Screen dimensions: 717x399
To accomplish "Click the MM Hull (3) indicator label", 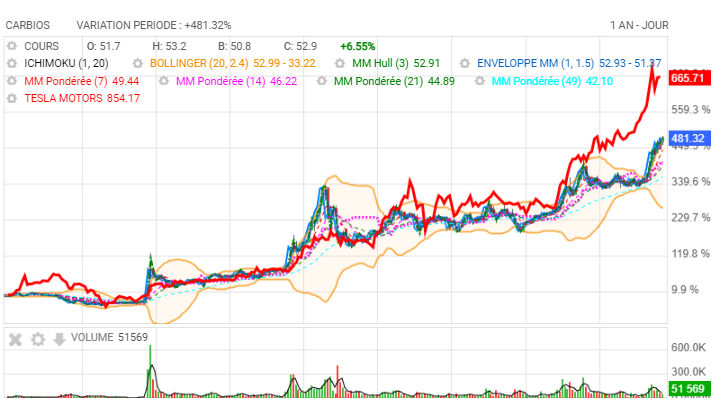I will (x=396, y=64).
